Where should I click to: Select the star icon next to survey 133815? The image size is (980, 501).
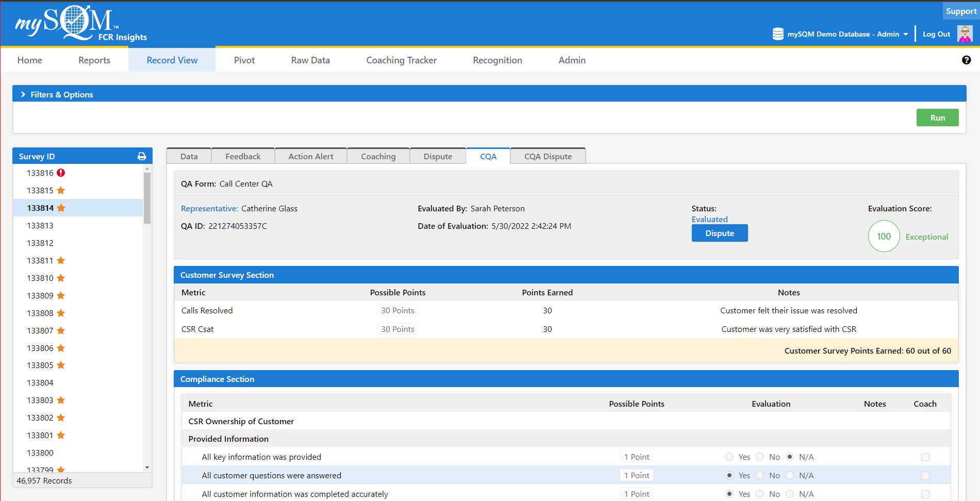click(x=61, y=190)
